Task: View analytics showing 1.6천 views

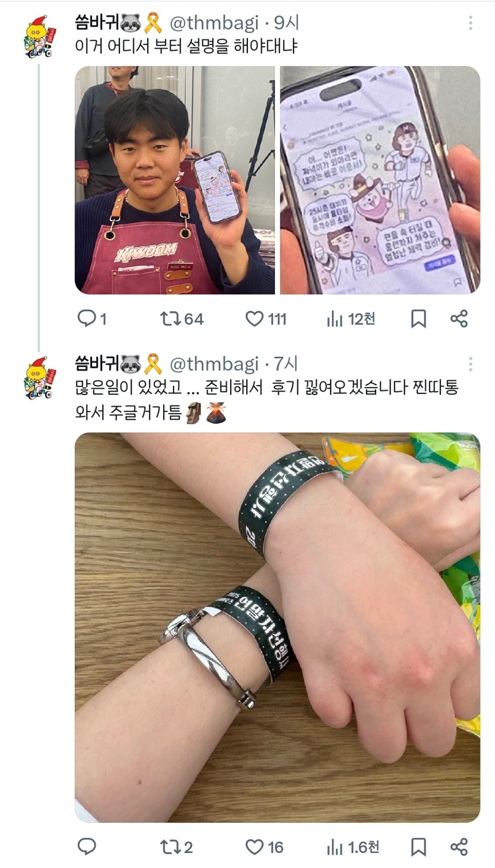Action: [x=353, y=847]
